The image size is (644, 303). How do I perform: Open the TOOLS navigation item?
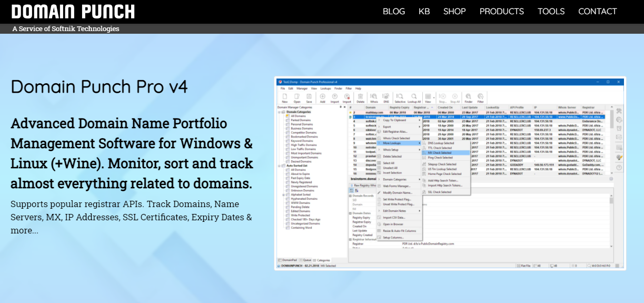pyautogui.click(x=551, y=12)
